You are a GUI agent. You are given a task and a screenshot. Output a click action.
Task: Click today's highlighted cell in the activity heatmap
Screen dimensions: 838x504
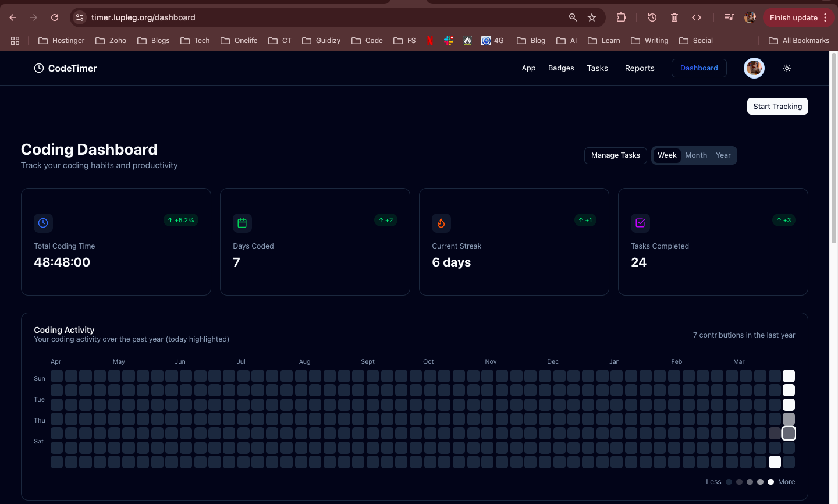click(789, 433)
